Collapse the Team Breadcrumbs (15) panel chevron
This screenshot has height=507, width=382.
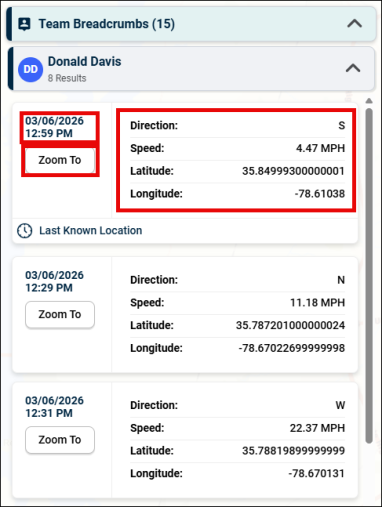[355, 24]
